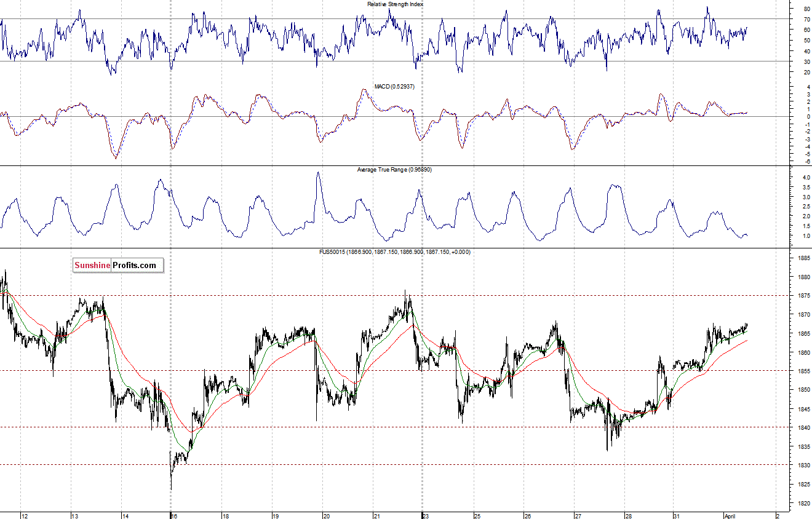
Task: Click the 16 date label on time axis
Action: point(175,516)
